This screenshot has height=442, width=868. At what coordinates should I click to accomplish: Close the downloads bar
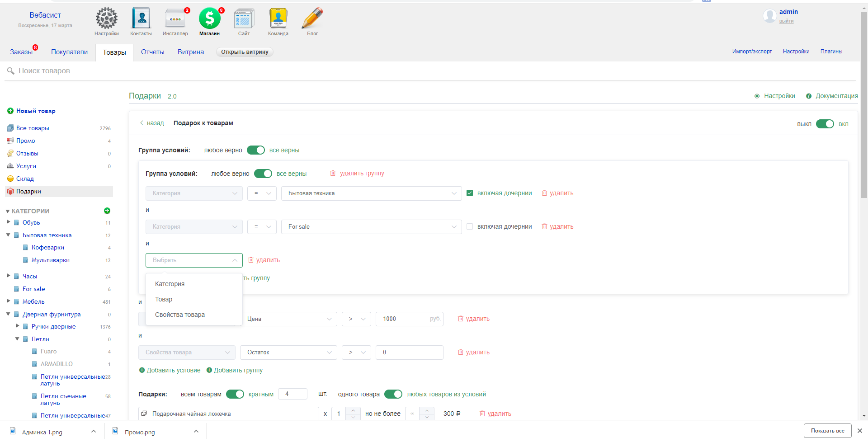tap(860, 431)
